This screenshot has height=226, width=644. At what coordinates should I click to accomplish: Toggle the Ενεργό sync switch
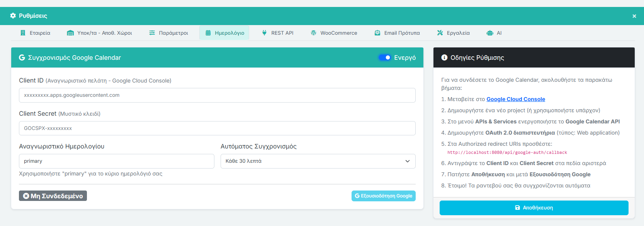click(385, 57)
